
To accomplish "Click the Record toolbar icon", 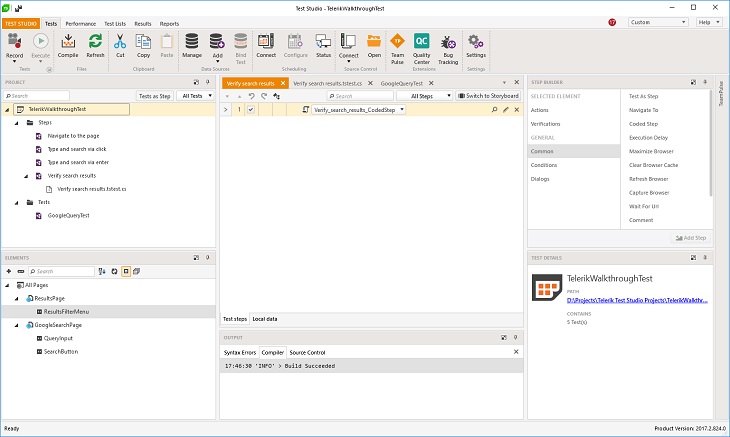I will (x=14, y=41).
